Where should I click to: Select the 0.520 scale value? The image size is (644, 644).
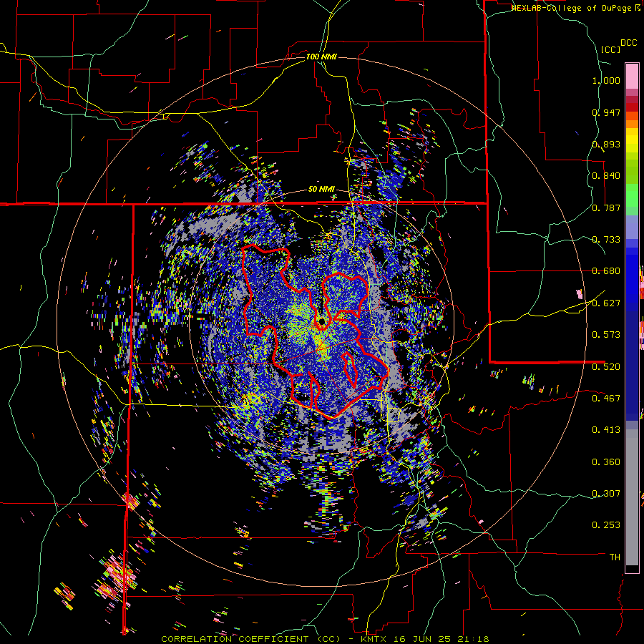click(606, 367)
